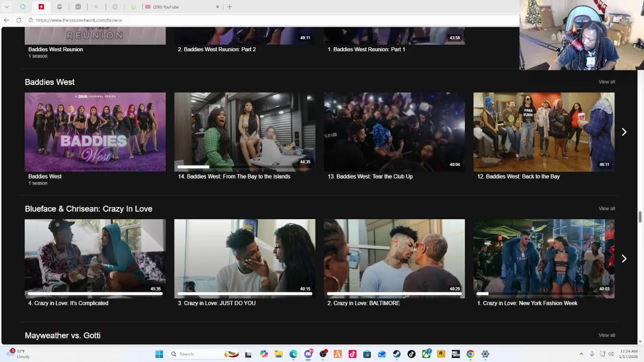
Task: Click progress bar on Crazy in Love: BALTIMORE
Action: tap(394, 293)
